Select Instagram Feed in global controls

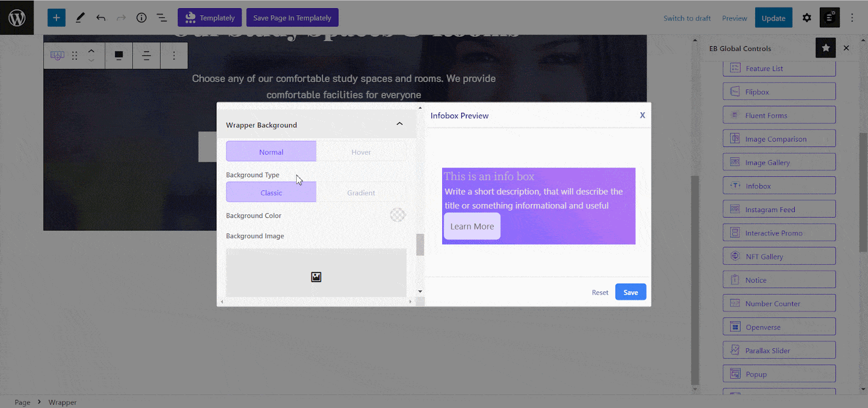tap(779, 209)
